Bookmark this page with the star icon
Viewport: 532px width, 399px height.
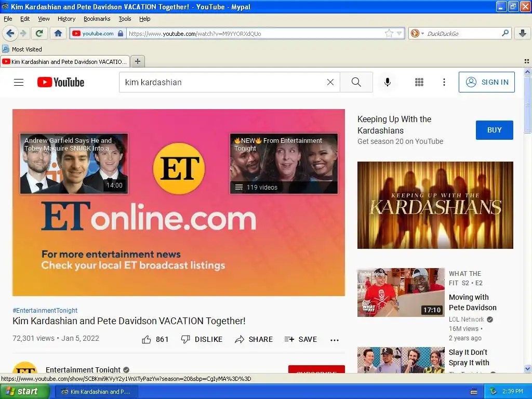(x=389, y=33)
